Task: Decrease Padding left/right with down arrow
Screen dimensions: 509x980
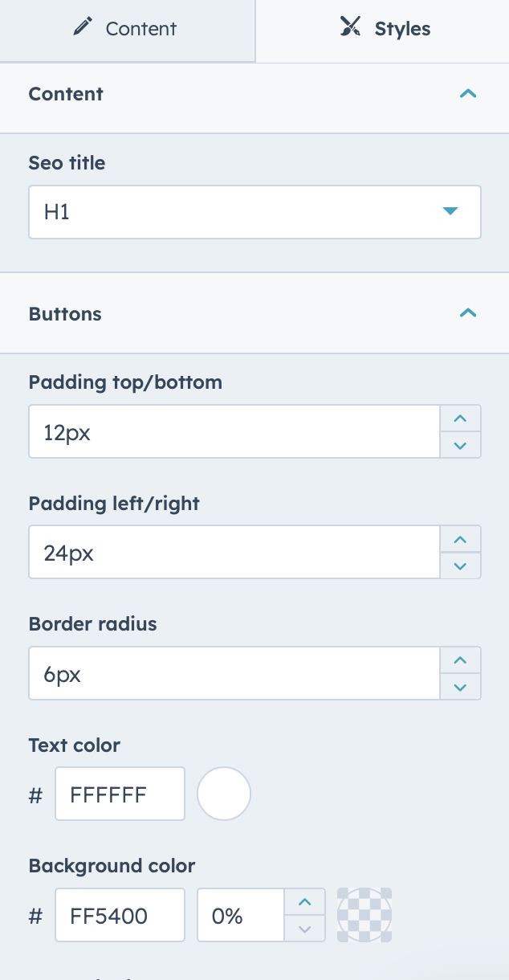Action: (x=460, y=566)
